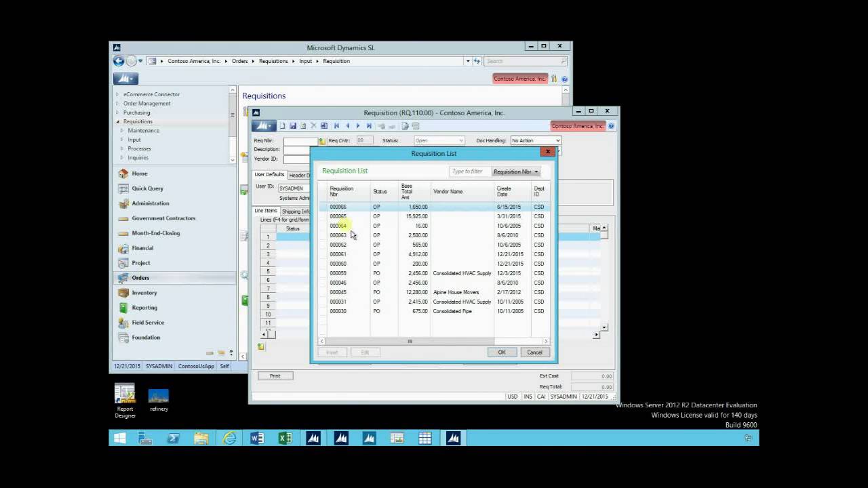Click Print button in Requisition window
The height and width of the screenshot is (488, 868).
click(x=275, y=375)
